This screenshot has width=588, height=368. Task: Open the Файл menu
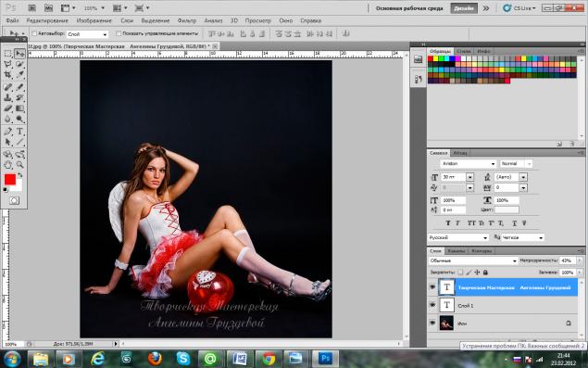coord(13,20)
